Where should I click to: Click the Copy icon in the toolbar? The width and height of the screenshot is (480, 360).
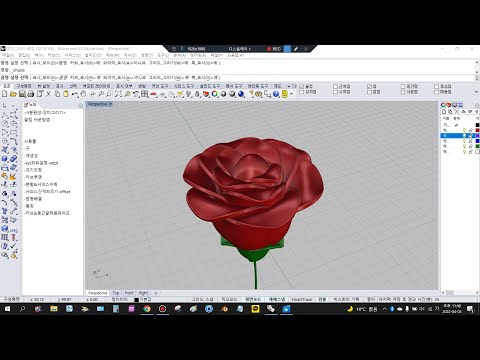(57, 94)
